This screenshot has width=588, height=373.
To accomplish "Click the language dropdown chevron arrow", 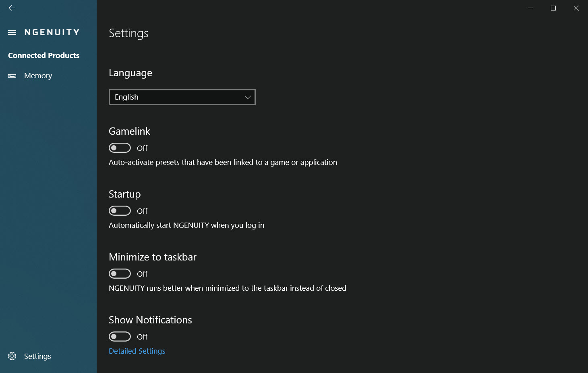I will (248, 97).
